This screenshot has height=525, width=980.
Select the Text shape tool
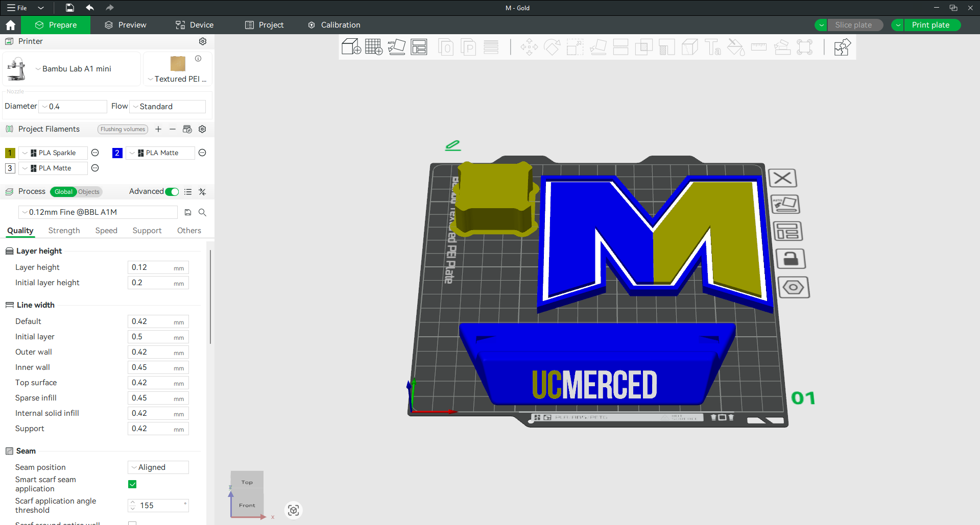tap(713, 47)
